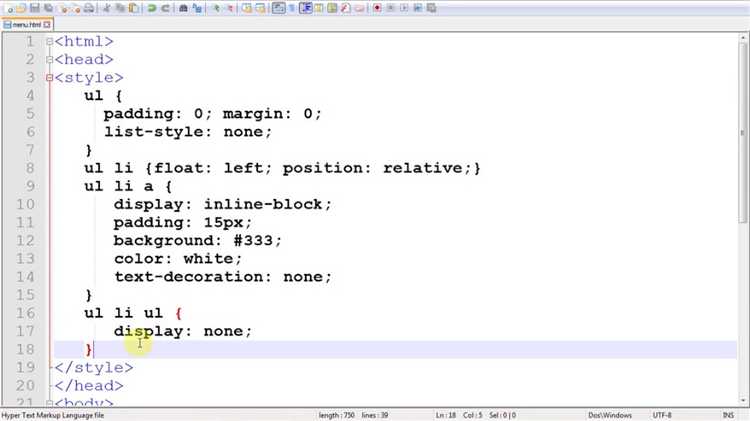
Task: Start macro recording with red dot icon
Action: pyautogui.click(x=377, y=8)
